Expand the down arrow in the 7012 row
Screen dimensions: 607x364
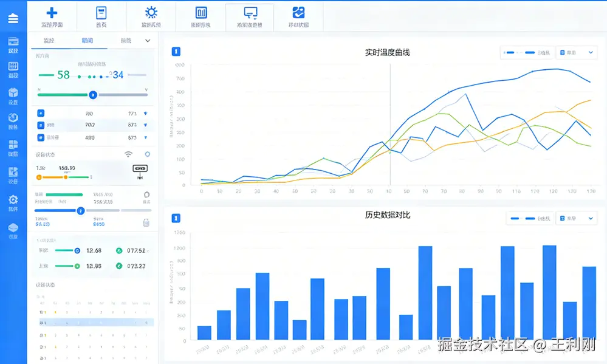click(146, 125)
